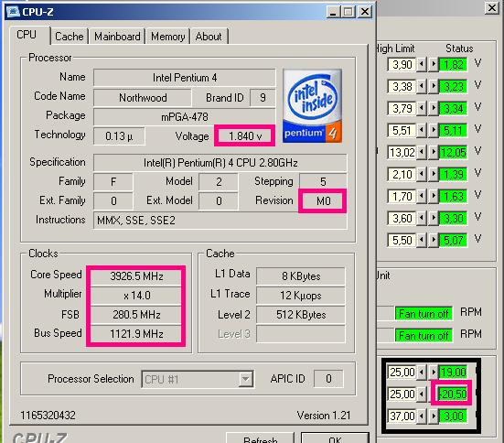
Task: Increase the 3,79 high limit value
Action: point(434,108)
